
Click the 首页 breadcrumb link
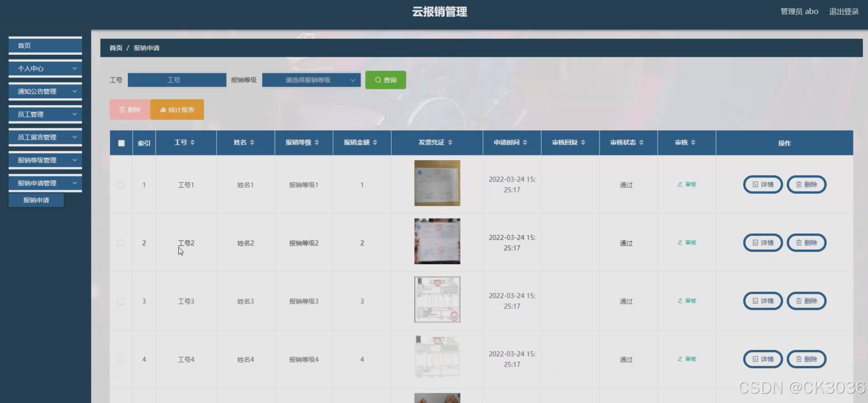[116, 48]
